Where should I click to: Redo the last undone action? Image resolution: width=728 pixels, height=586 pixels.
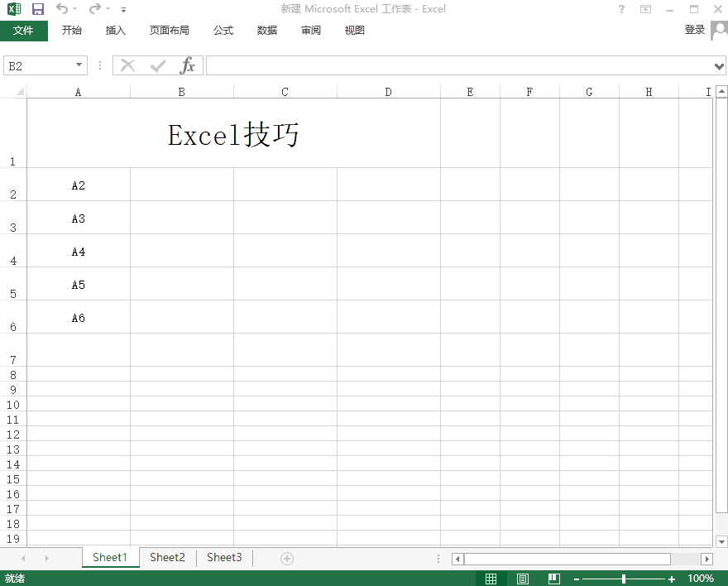pyautogui.click(x=95, y=8)
